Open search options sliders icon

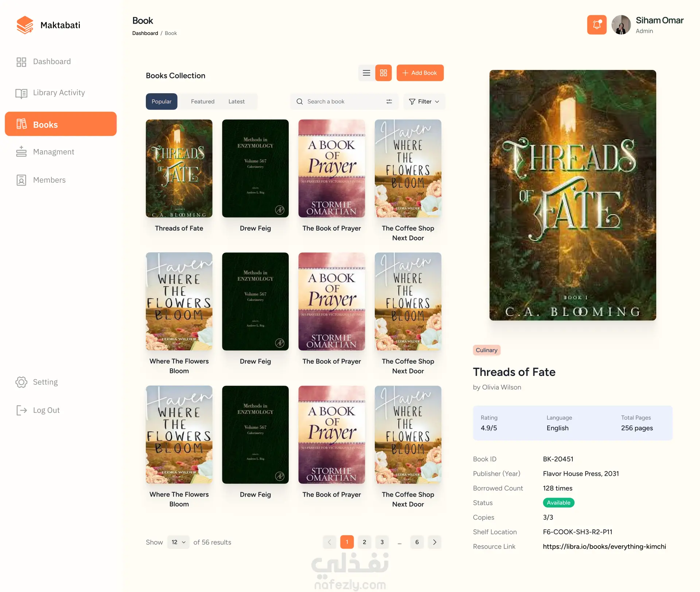[x=389, y=102]
